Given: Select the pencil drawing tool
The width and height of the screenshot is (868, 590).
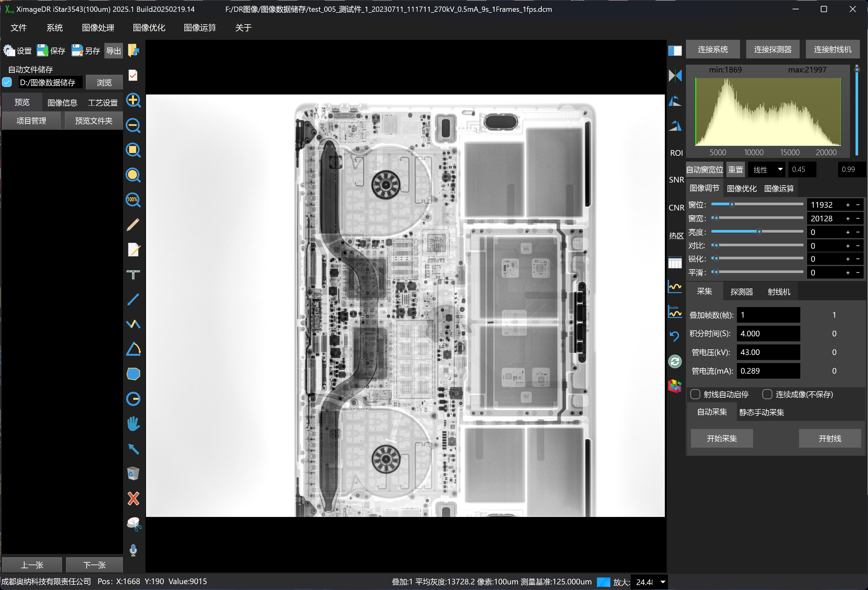Looking at the screenshot, I should pyautogui.click(x=133, y=224).
